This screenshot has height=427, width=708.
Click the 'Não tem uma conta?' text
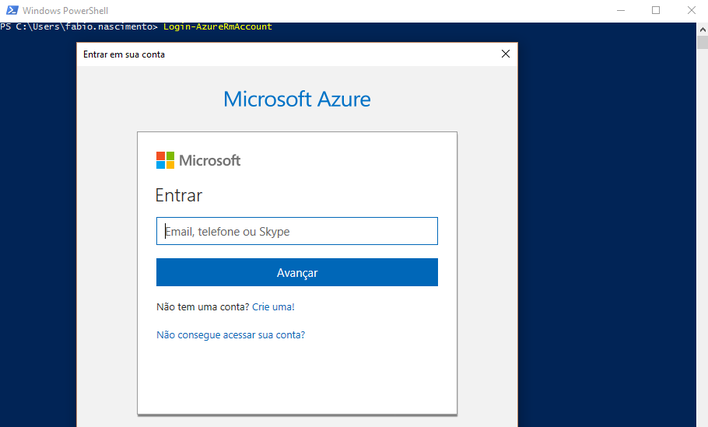tap(203, 307)
